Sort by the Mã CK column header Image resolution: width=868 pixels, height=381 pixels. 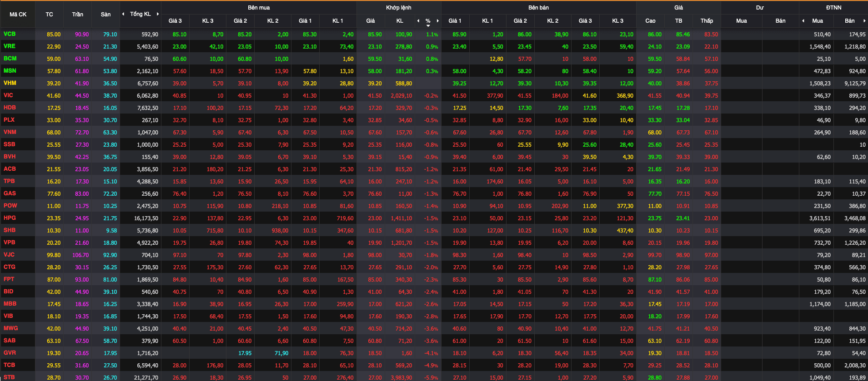point(18,15)
